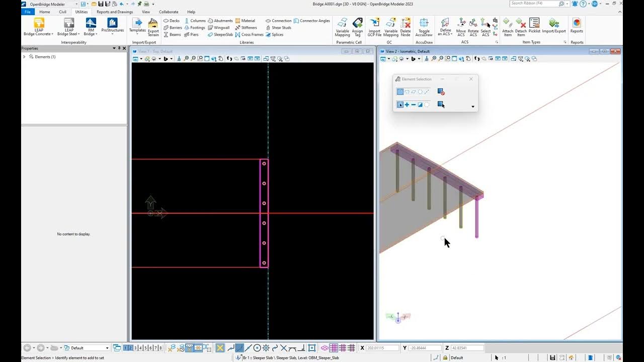Click the Assign Tag tool

(358, 27)
